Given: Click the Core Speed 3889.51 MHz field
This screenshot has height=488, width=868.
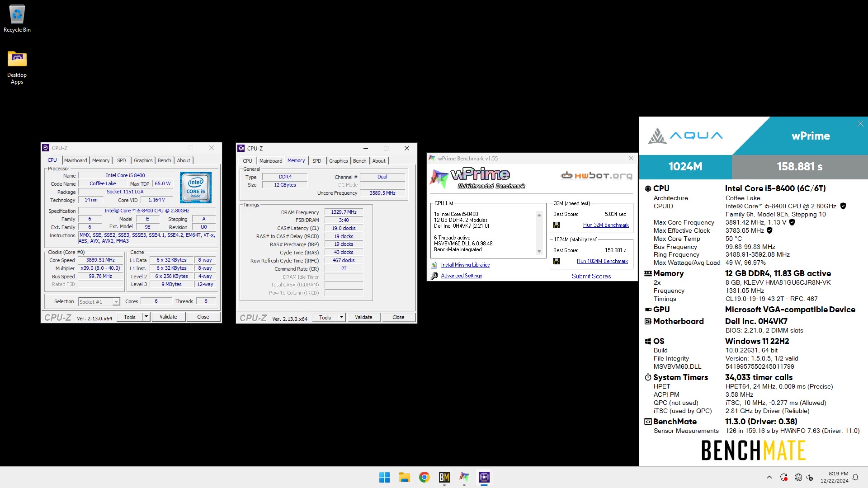Looking at the screenshot, I should click(100, 260).
